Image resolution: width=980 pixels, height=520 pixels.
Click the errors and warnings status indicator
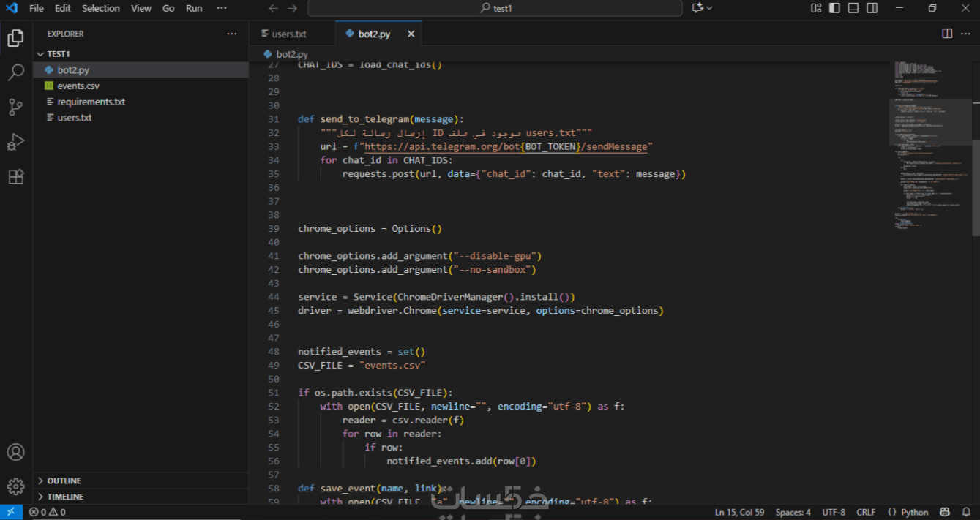coord(48,512)
